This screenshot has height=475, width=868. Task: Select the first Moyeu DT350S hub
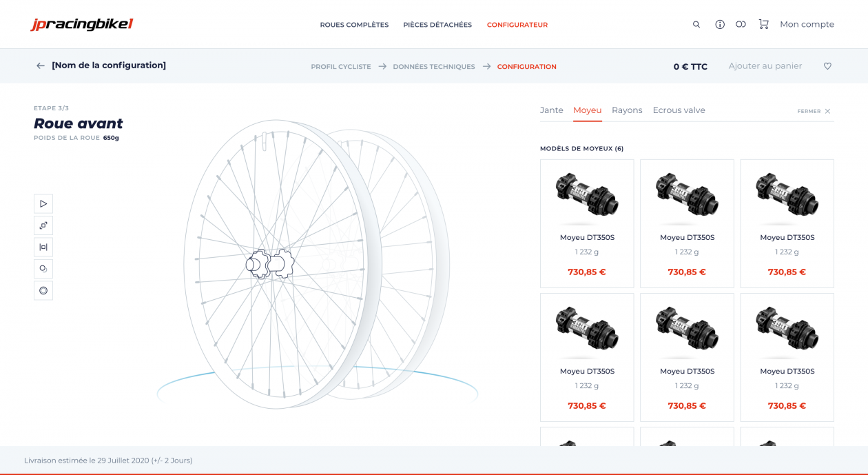[x=586, y=222]
